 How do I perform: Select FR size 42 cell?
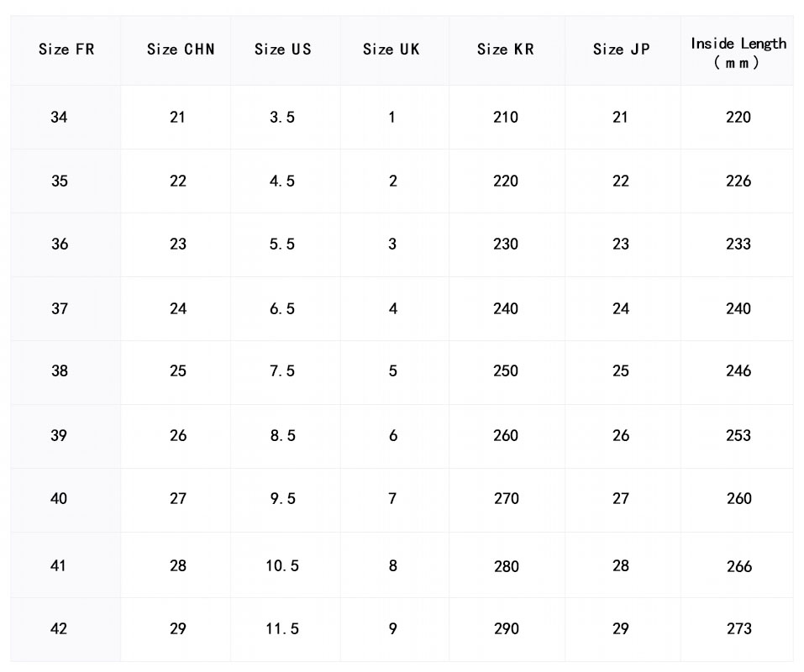[59, 629]
